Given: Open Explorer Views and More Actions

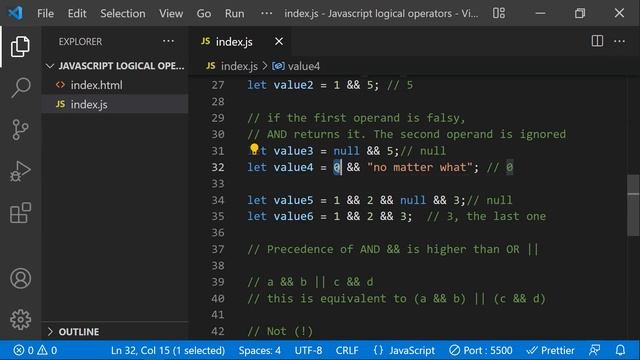Looking at the screenshot, I should coord(168,41).
